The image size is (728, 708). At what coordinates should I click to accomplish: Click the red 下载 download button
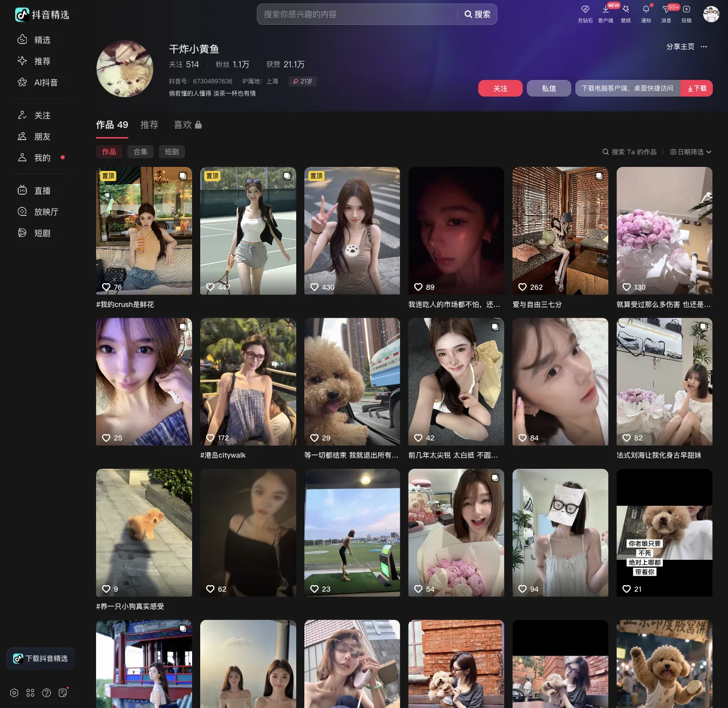click(x=697, y=88)
